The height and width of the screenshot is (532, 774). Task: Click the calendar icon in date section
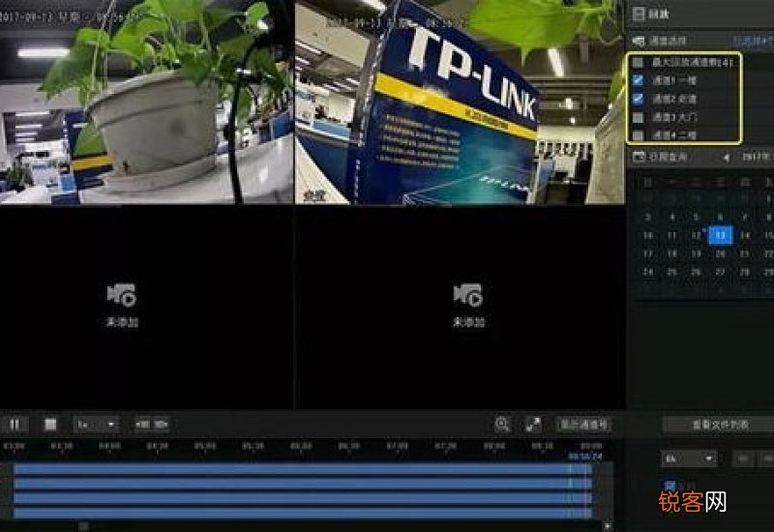(x=639, y=157)
